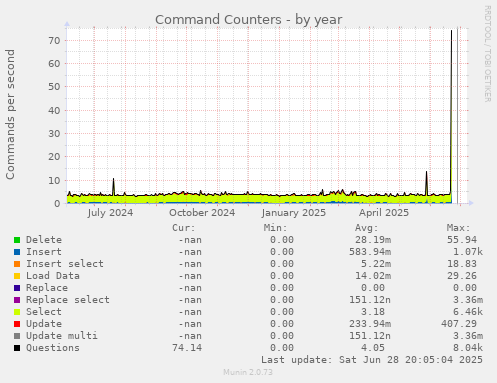The image size is (497, 383).
Task: Click the Update max value 407.29
Action: (x=459, y=324)
